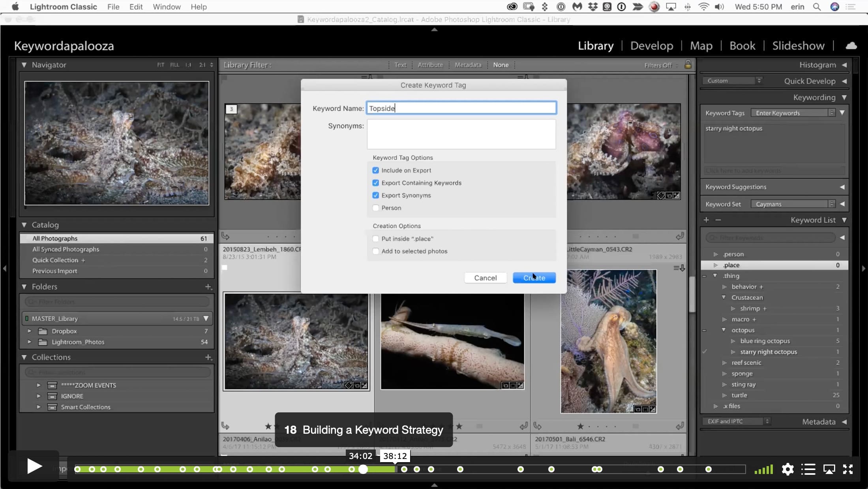The width and height of the screenshot is (868, 489).
Task: Click the plus icon in Keyword List
Action: coord(706,220)
